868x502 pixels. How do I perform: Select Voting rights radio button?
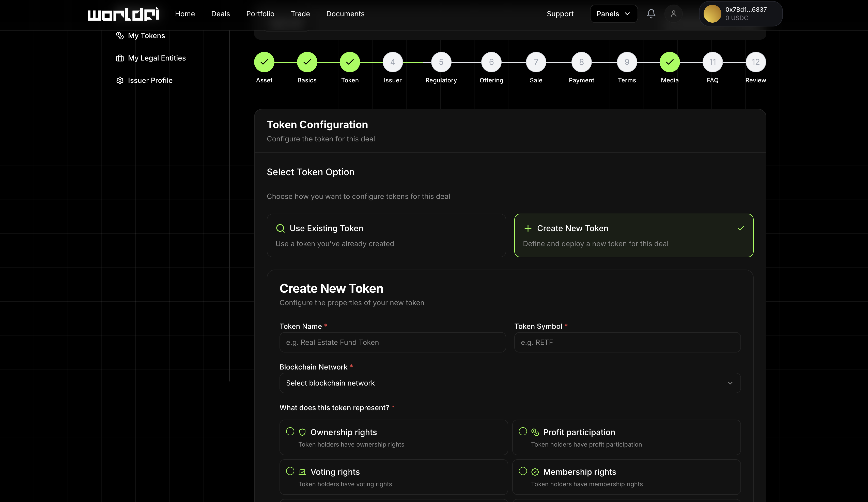(290, 471)
